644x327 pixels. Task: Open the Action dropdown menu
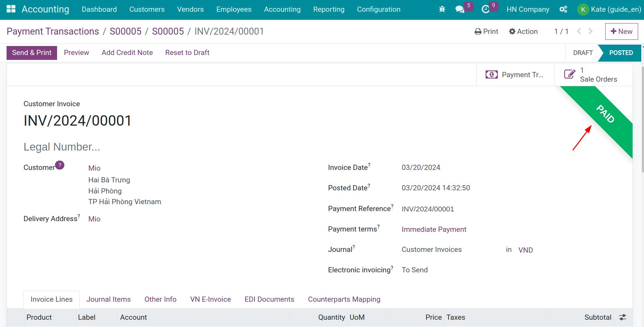click(523, 31)
